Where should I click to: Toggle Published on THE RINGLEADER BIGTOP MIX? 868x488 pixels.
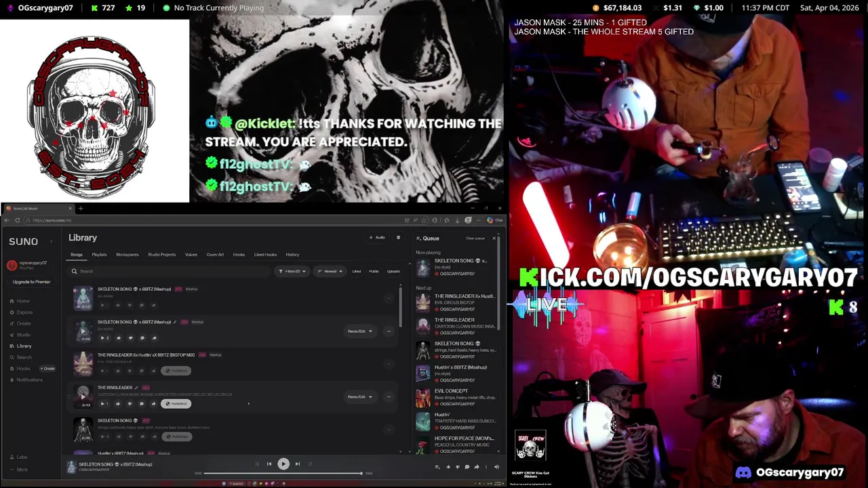coord(176,371)
